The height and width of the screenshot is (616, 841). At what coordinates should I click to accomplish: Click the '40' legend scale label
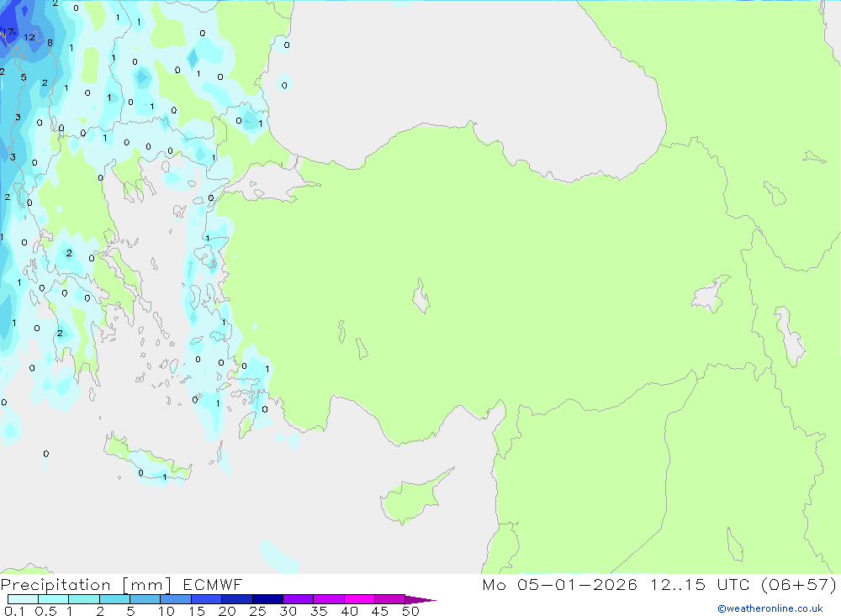tap(350, 611)
